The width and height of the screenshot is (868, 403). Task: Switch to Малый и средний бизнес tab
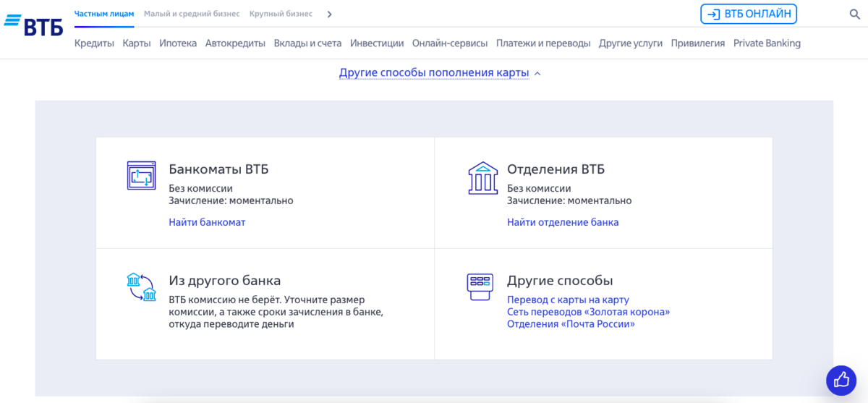coord(192,14)
